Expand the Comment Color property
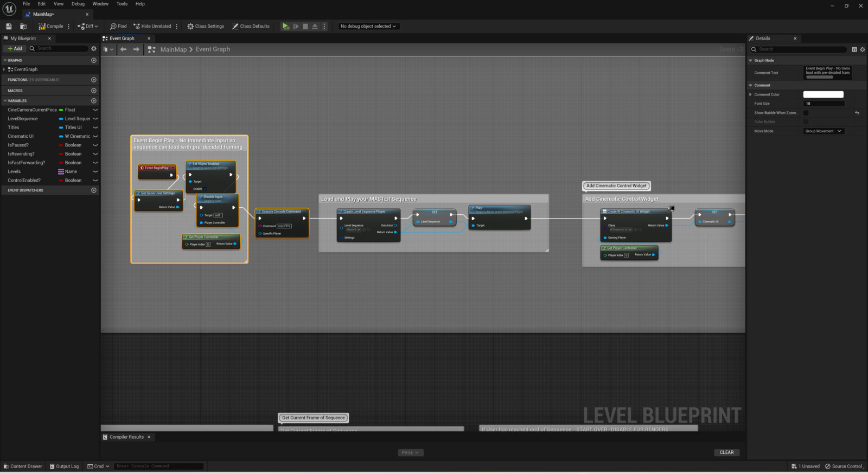 pyautogui.click(x=751, y=94)
